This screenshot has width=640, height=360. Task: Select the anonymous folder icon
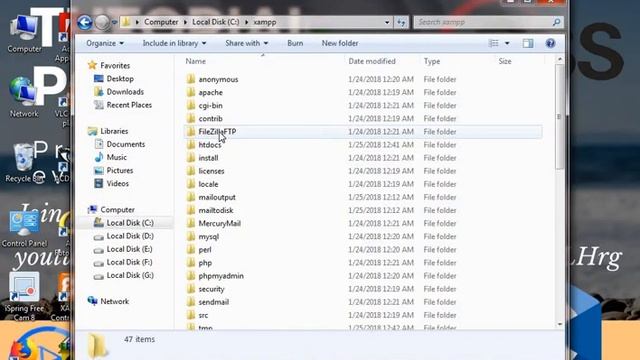[191, 79]
